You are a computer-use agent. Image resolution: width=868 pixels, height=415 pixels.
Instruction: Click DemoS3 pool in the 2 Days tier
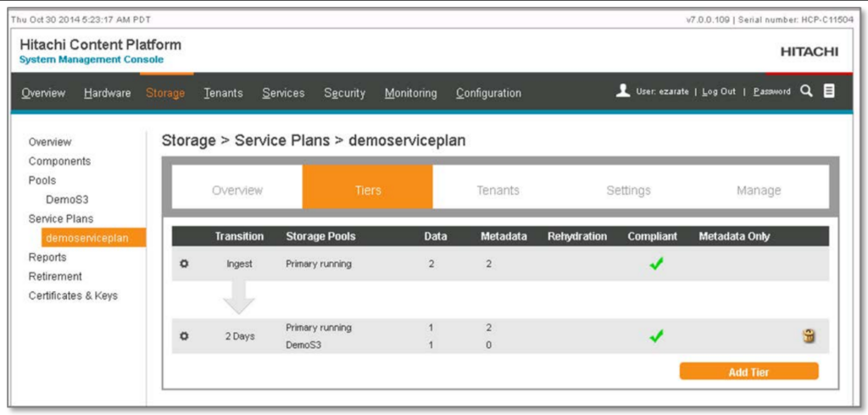click(x=302, y=346)
